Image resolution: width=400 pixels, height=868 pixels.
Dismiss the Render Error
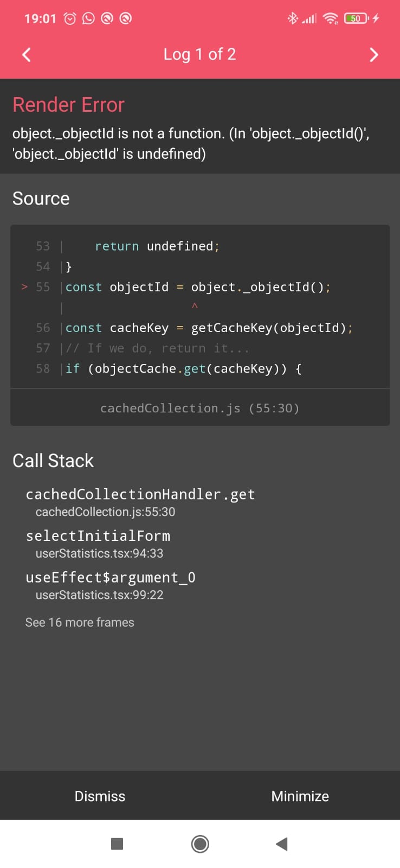coord(100,796)
